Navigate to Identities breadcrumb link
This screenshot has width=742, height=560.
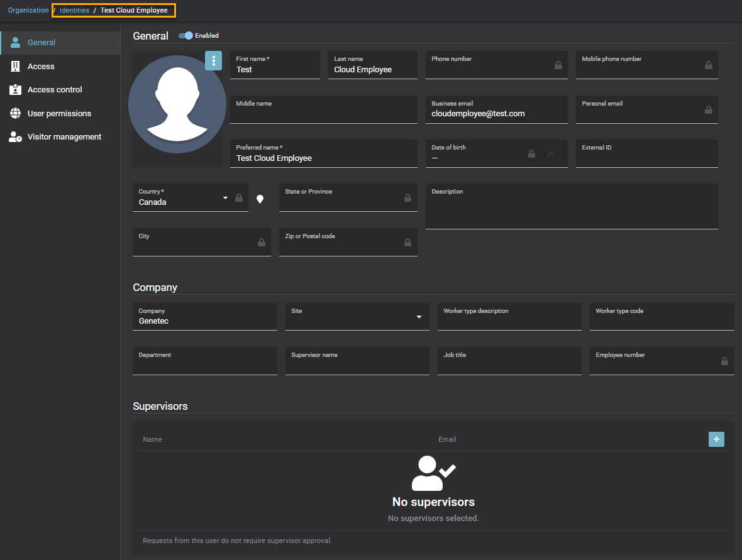74,11
